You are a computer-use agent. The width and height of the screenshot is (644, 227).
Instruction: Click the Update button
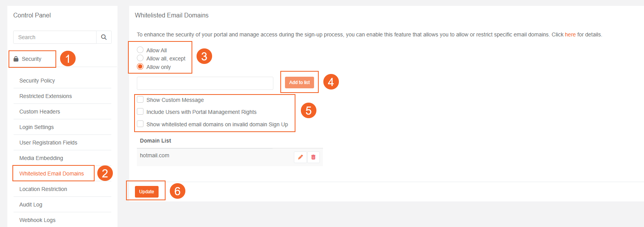pyautogui.click(x=147, y=192)
